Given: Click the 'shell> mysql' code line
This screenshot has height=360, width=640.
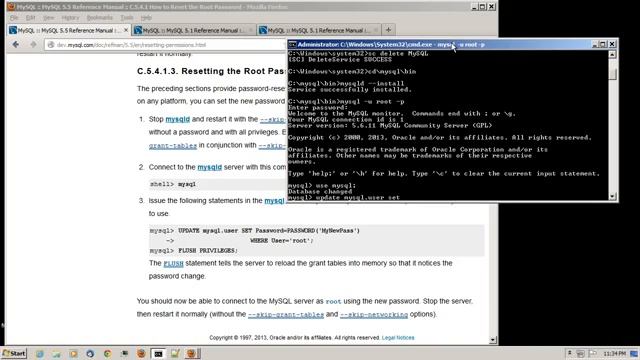Looking at the screenshot, I should [173, 184].
